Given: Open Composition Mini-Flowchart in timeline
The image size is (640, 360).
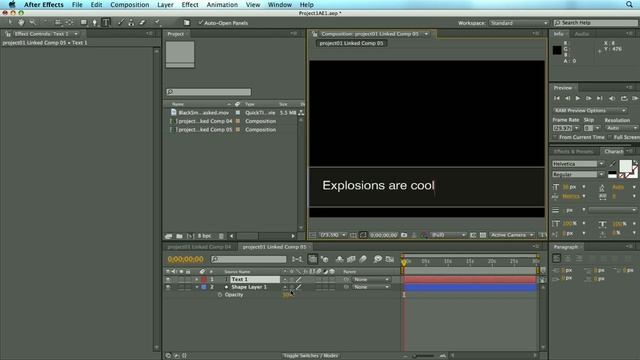Looking at the screenshot, I should pos(298,259).
